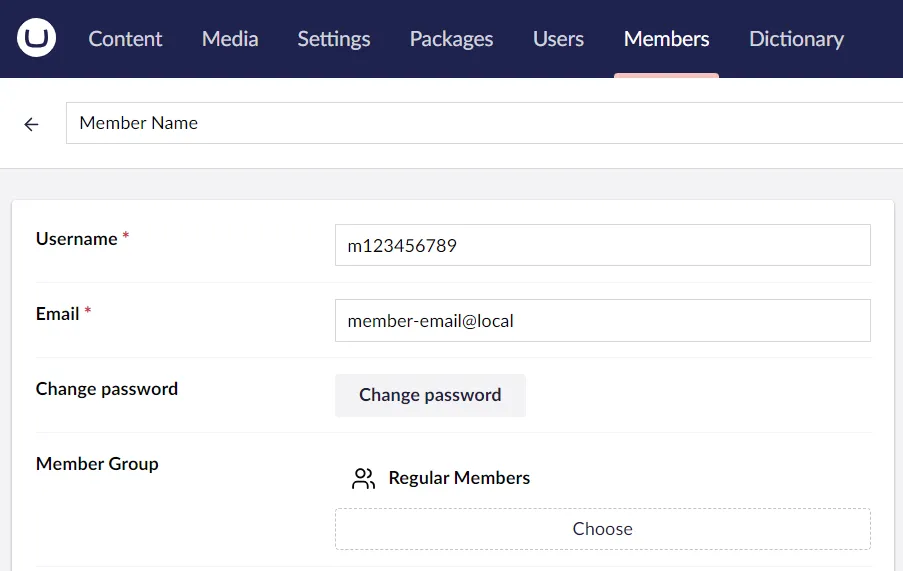Click the Username field with m123456789

[x=602, y=245]
